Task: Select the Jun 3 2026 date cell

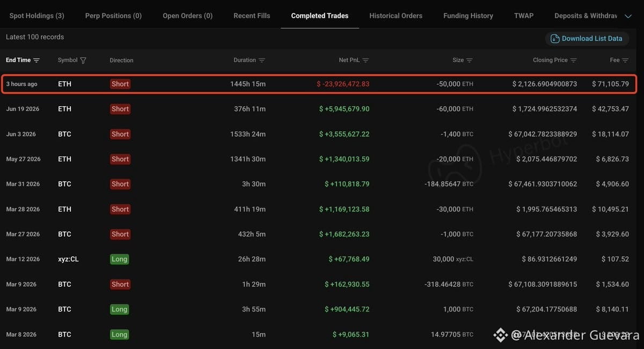Action: click(x=21, y=134)
